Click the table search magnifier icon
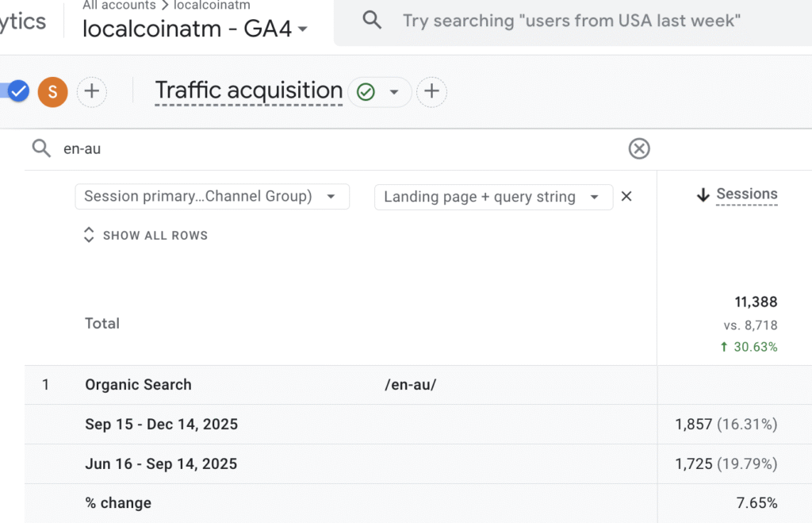The width and height of the screenshot is (812, 523). point(41,148)
